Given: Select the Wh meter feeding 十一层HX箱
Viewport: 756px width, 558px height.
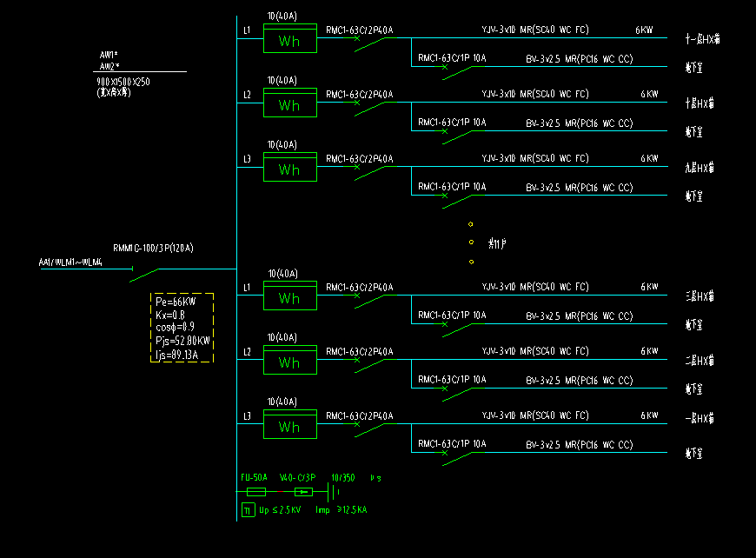Looking at the screenshot, I should [x=290, y=38].
